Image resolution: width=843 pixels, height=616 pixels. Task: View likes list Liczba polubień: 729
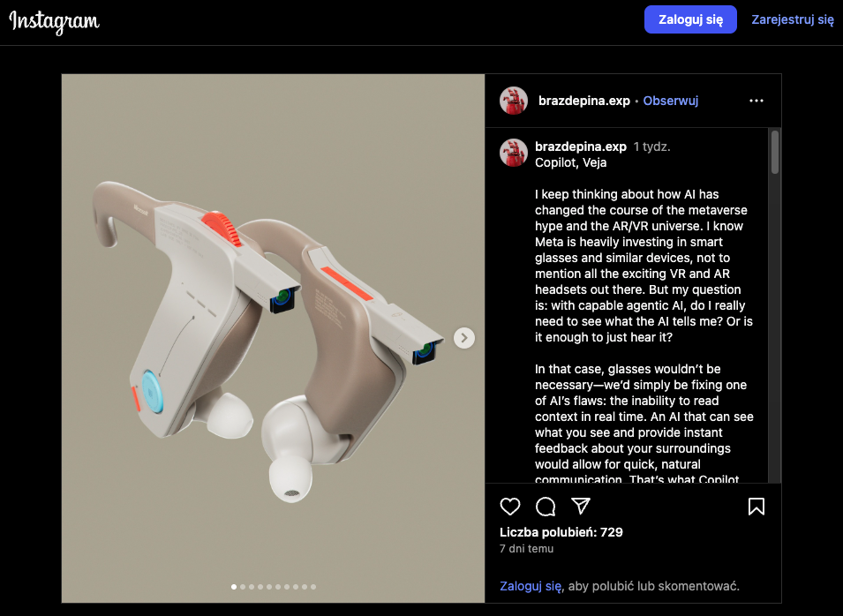pyautogui.click(x=561, y=532)
